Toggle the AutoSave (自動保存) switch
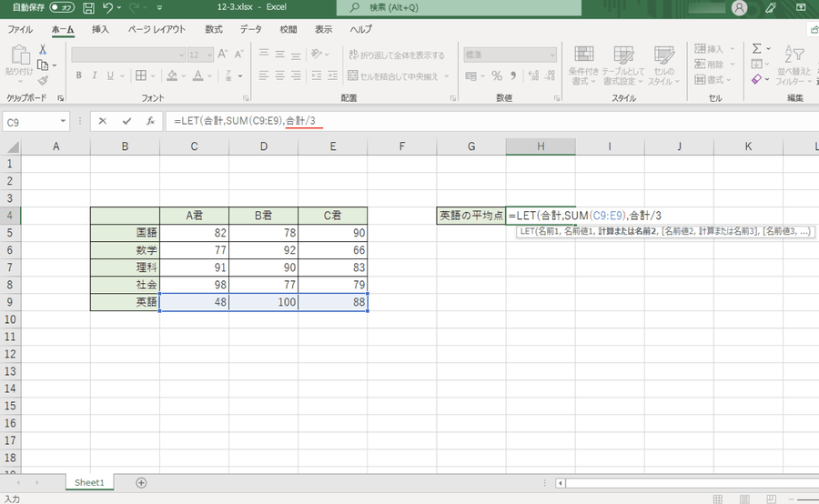819x504 pixels. 62,8
